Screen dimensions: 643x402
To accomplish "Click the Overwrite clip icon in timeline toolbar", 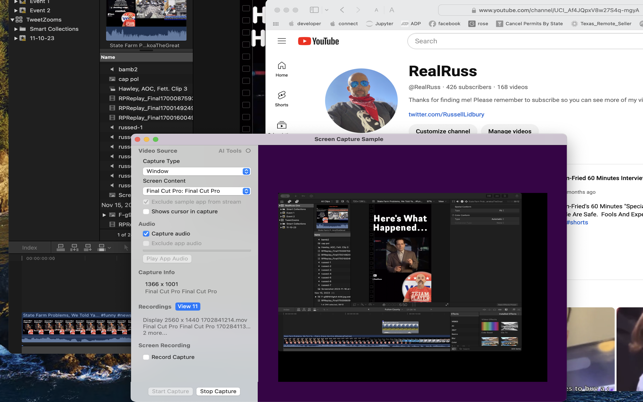I will [101, 247].
